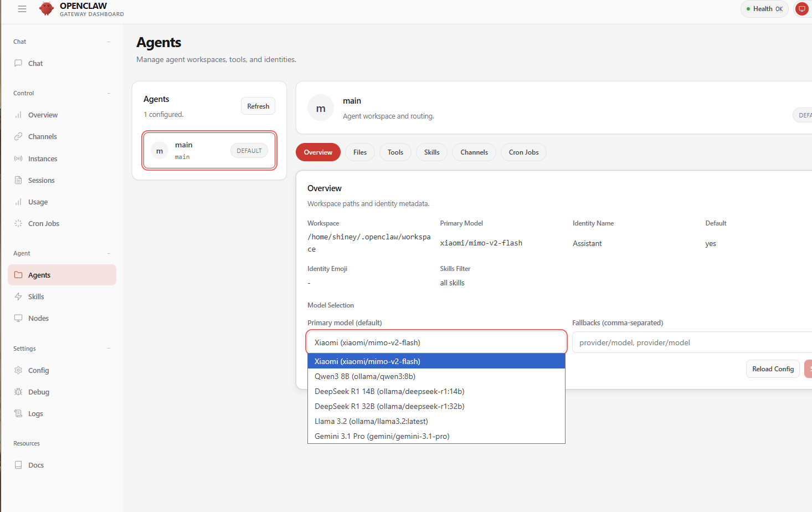Image resolution: width=812 pixels, height=512 pixels.
Task: Close the Primary model dropdown box
Action: (436, 342)
